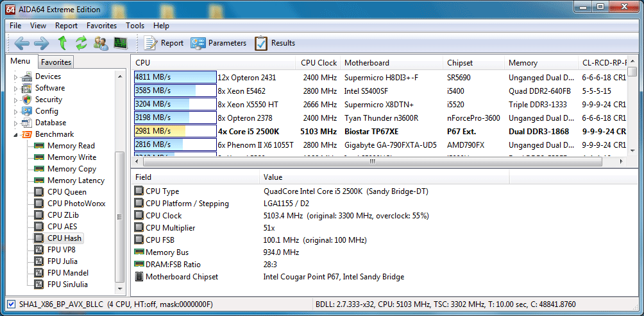Click the Value column header

point(384,177)
